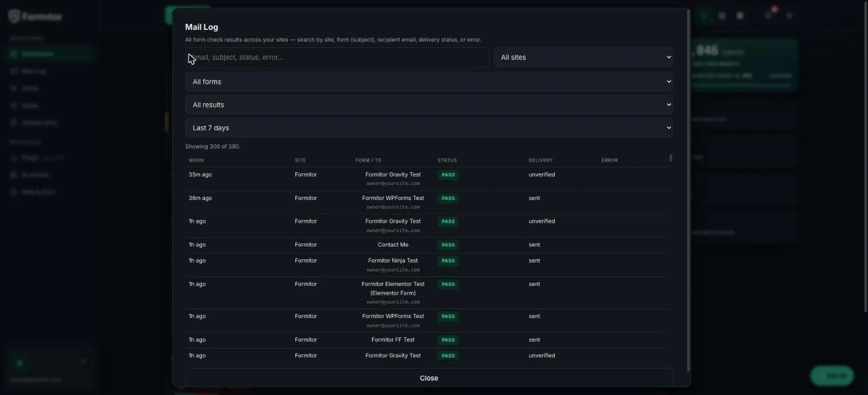Click the WHEN column header
868x395 pixels.
click(196, 161)
